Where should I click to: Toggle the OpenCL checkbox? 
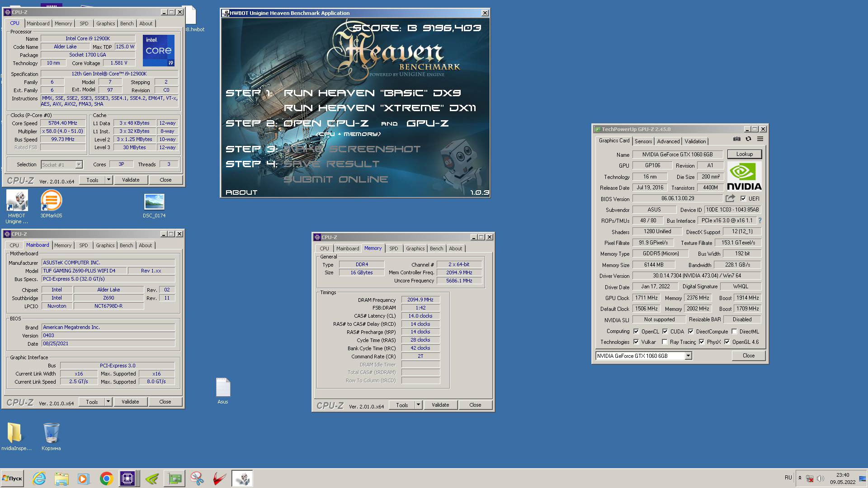636,331
